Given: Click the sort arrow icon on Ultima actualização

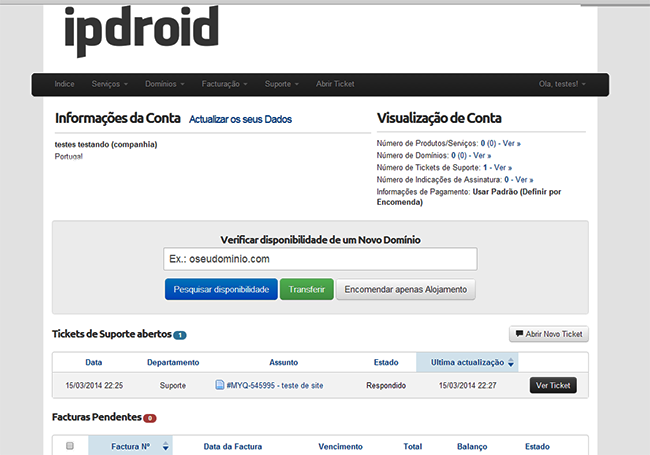Looking at the screenshot, I should pos(512,362).
